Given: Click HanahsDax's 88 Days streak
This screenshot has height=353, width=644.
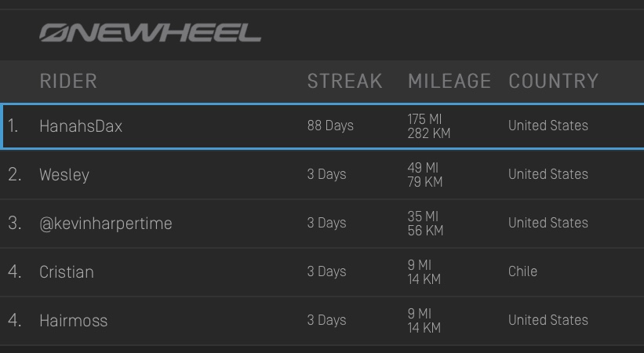Looking at the screenshot, I should [x=330, y=126].
